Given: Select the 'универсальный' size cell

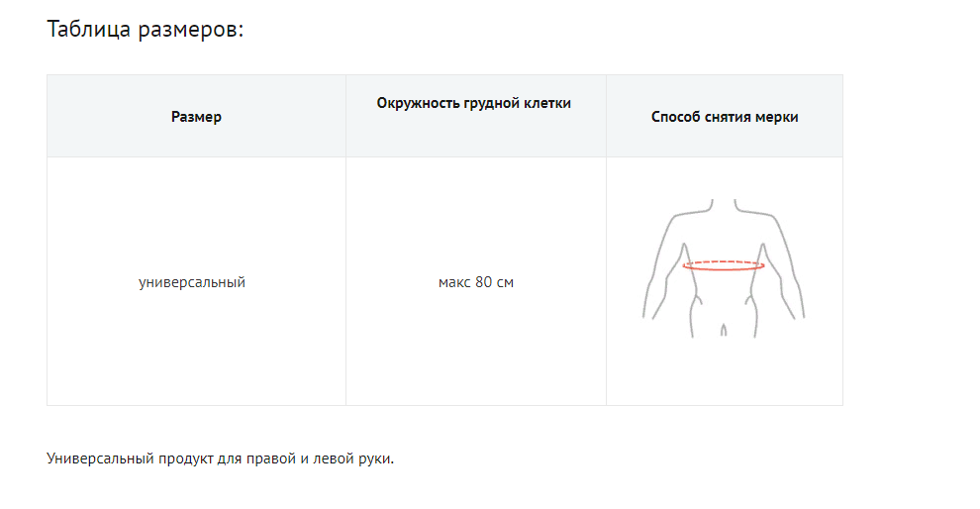Looking at the screenshot, I should coord(192,282).
